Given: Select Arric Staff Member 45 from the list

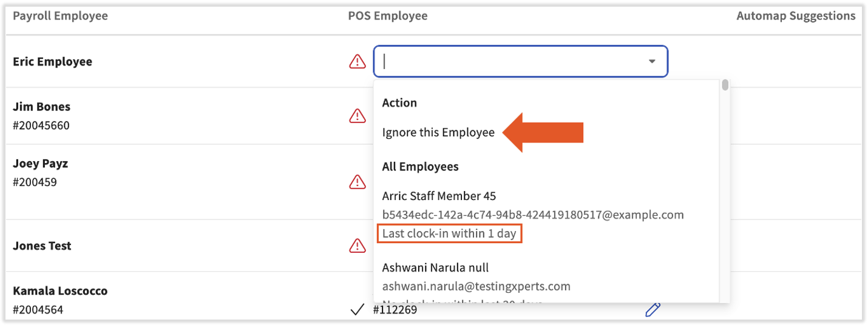Looking at the screenshot, I should point(439,196).
